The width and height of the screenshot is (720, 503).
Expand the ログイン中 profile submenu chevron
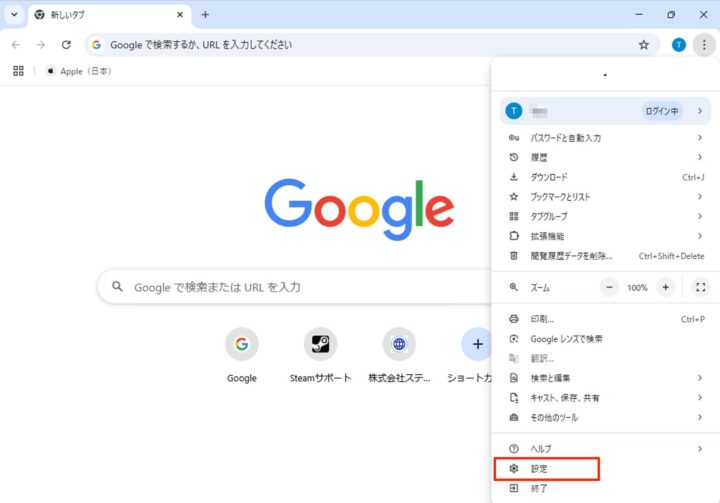[x=700, y=111]
